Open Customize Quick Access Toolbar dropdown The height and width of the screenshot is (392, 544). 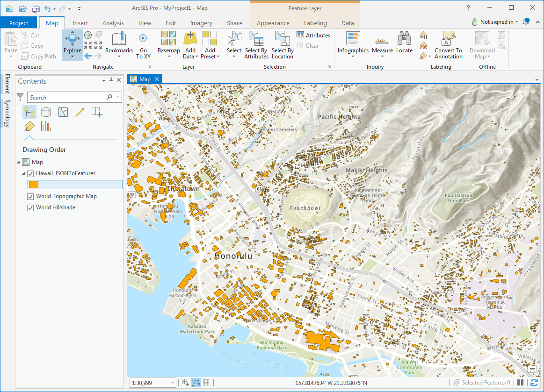[x=79, y=9]
